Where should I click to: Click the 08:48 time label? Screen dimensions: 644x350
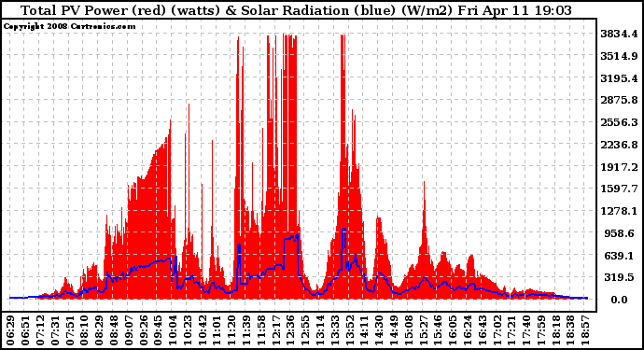(114, 330)
